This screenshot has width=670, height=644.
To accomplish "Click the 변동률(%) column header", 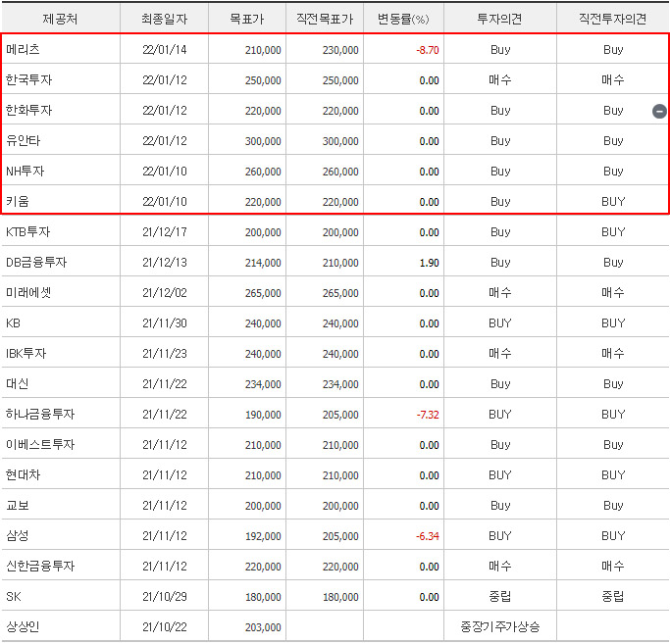I will coord(403,19).
